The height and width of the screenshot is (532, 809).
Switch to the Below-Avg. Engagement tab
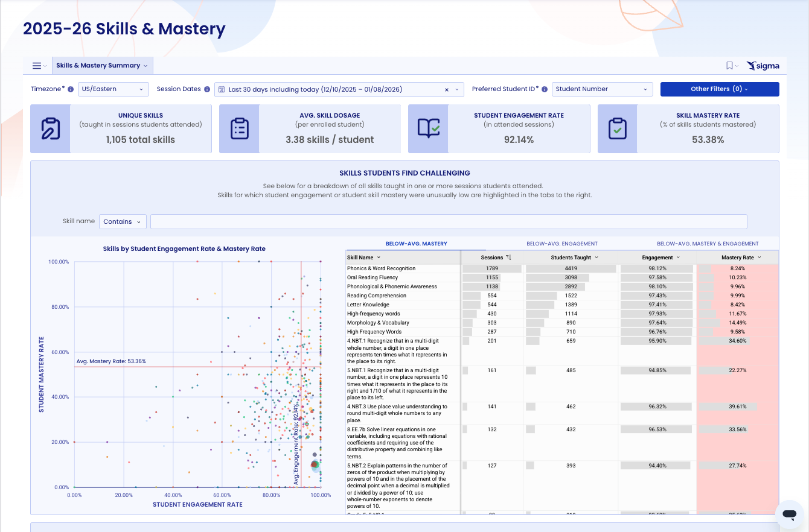561,243
